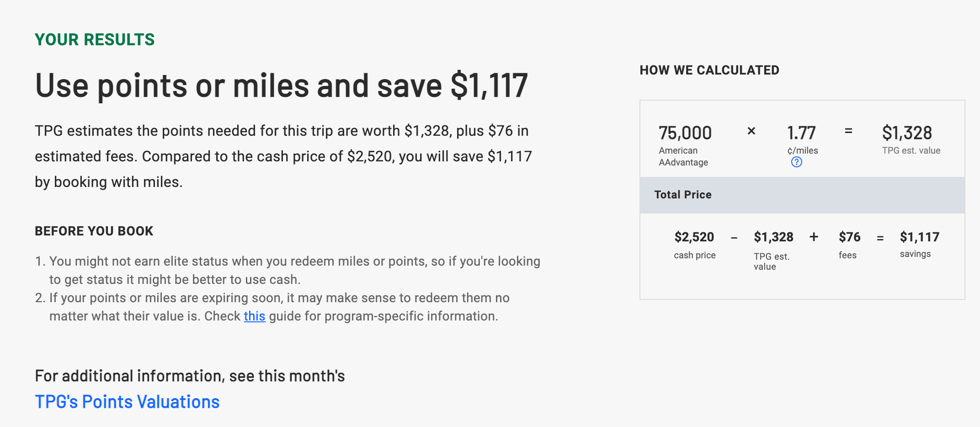Click the equals sign before $1,117 savings
980x427 pixels.
pyautogui.click(x=880, y=238)
